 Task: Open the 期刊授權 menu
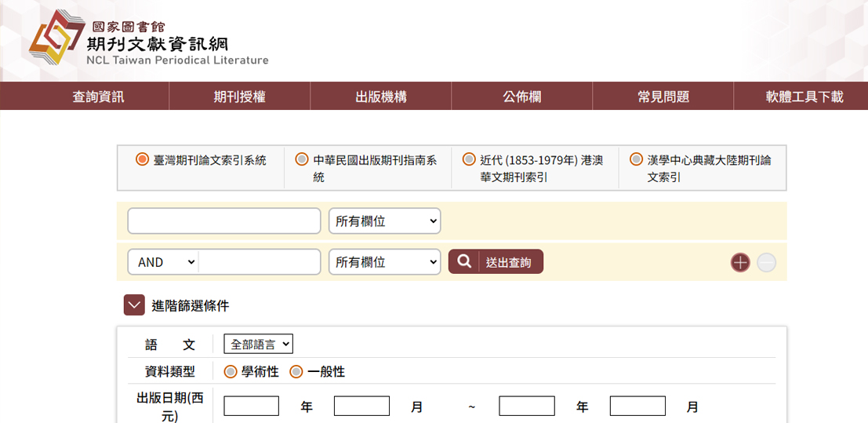(239, 97)
